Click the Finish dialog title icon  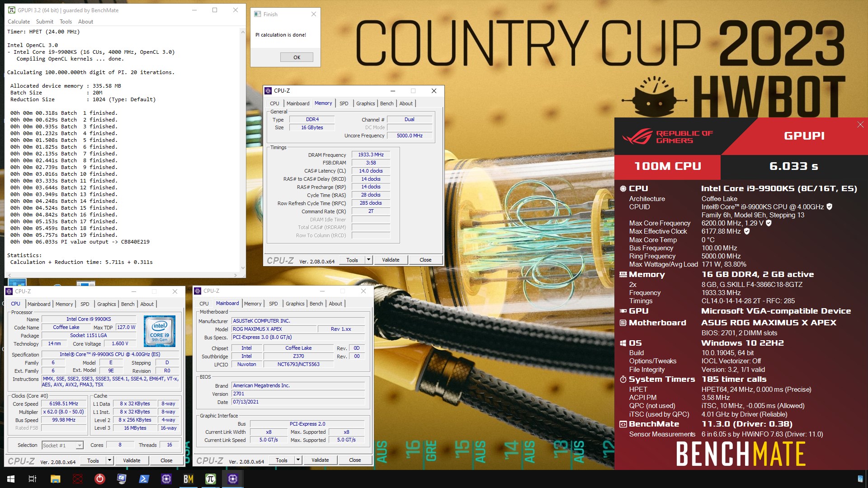coord(258,14)
